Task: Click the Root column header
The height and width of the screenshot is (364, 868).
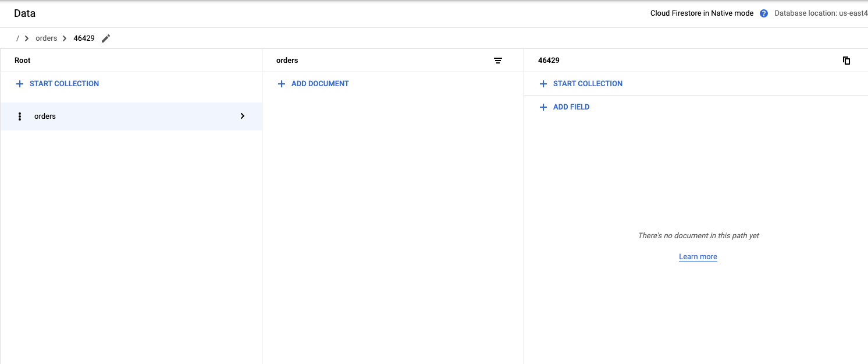Action: pos(23,61)
